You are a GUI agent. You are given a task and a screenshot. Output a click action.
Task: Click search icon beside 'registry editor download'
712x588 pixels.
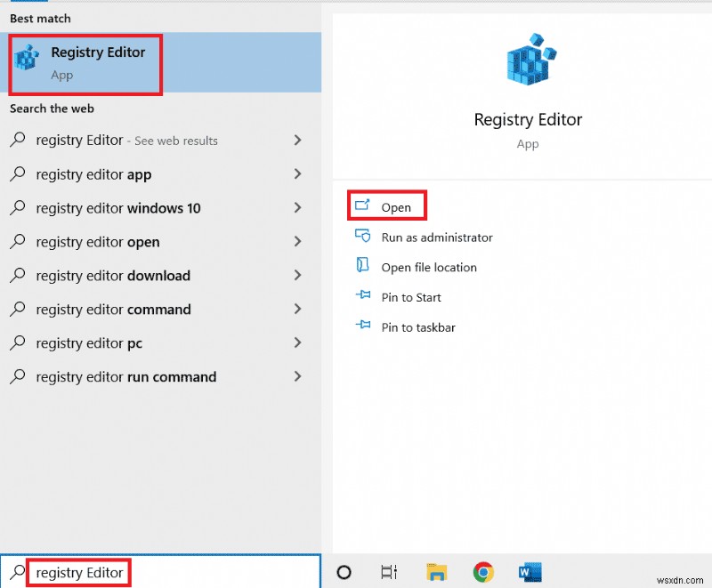click(x=17, y=275)
